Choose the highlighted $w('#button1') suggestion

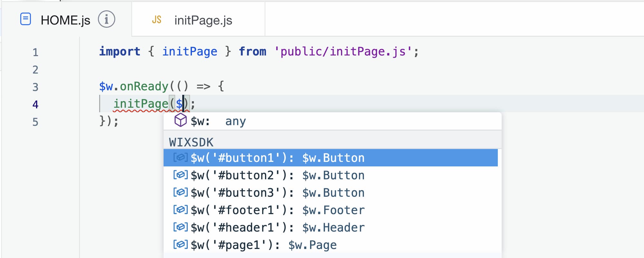click(278, 158)
